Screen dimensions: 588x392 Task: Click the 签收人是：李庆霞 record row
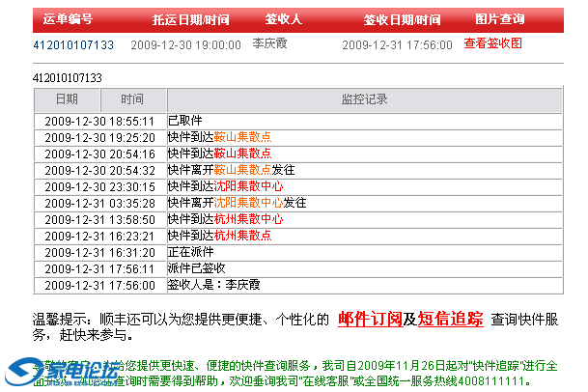[214, 285]
